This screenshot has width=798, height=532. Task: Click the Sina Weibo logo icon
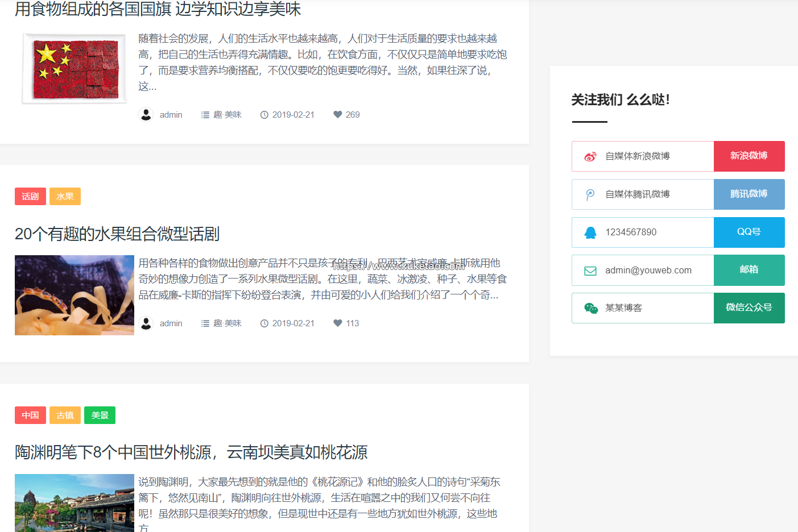pos(590,156)
